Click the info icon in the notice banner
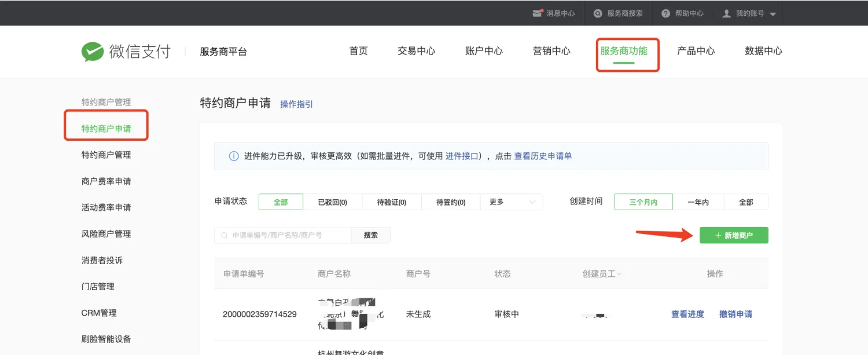The height and width of the screenshot is (355, 868). click(234, 156)
